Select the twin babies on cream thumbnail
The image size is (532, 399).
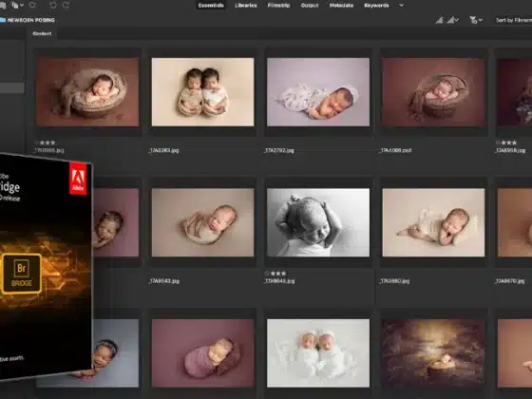[x=202, y=92]
